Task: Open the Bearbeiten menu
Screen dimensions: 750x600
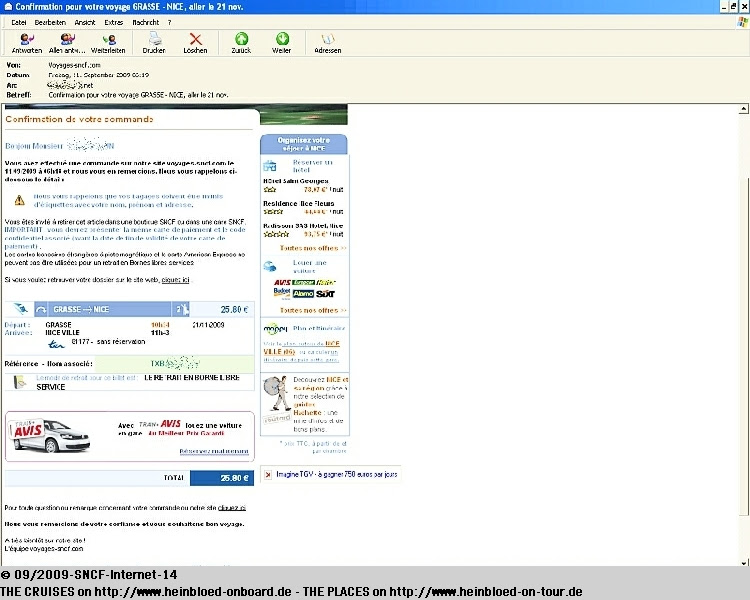Action: pos(50,22)
